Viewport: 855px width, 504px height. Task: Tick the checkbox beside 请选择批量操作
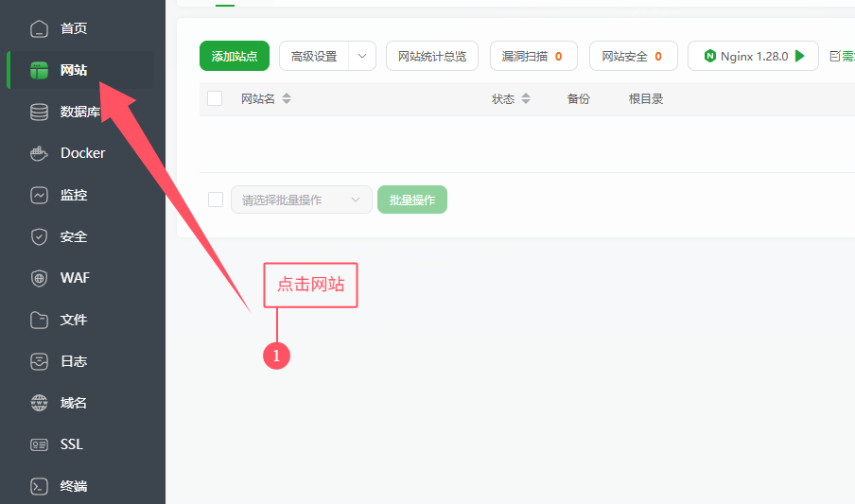point(215,200)
